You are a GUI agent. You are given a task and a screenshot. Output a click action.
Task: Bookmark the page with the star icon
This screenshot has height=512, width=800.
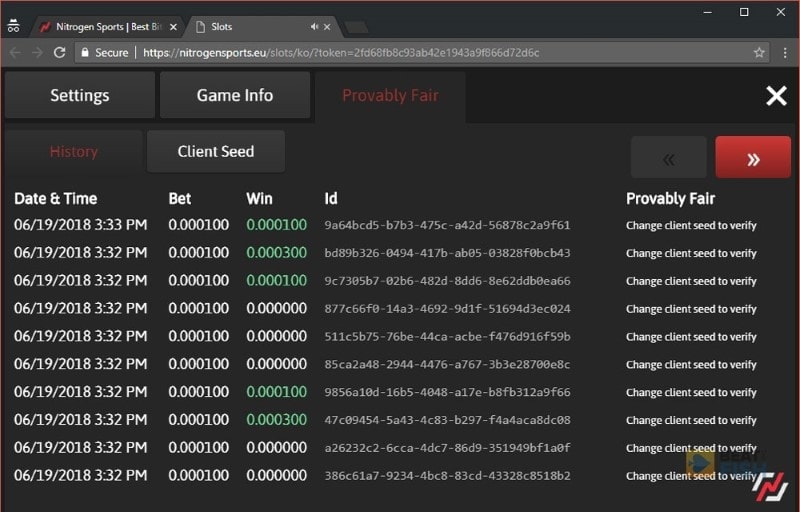coord(759,53)
